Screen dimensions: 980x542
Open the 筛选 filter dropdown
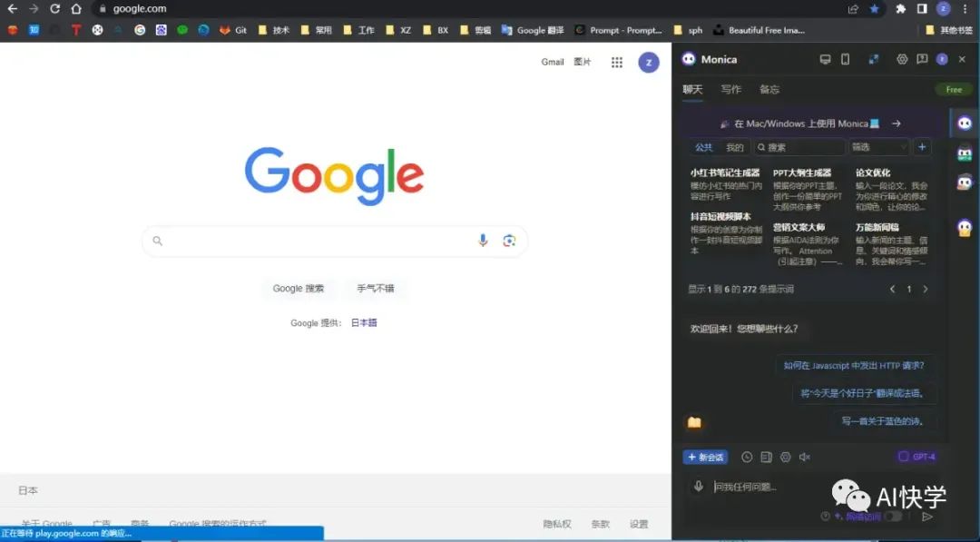click(877, 146)
